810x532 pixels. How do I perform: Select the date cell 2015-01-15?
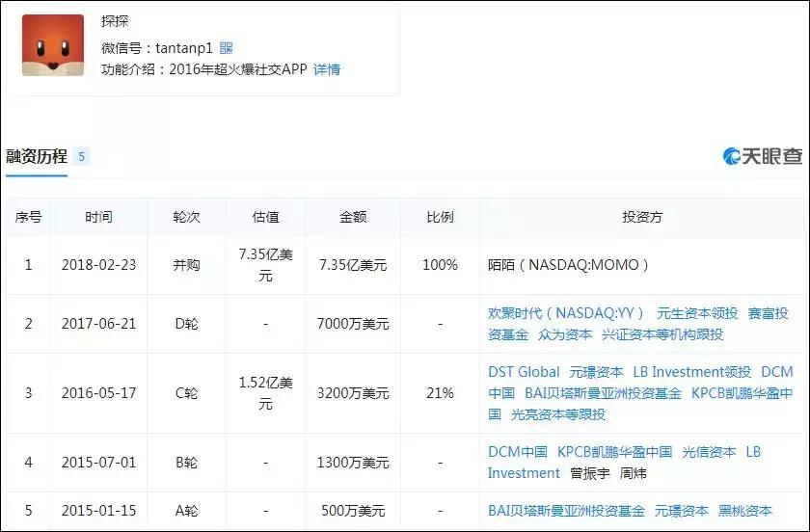point(98,511)
